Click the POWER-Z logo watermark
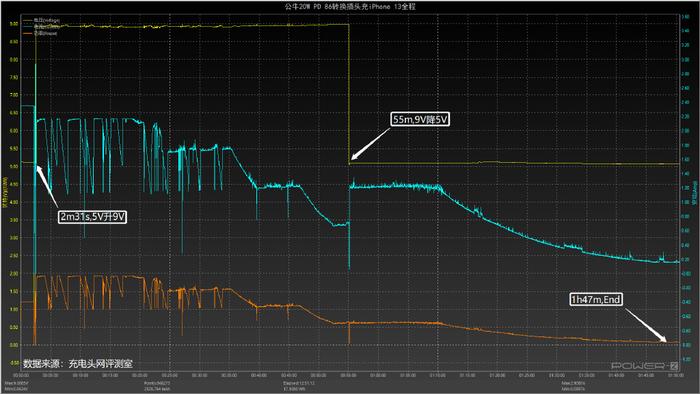The width and height of the screenshot is (700, 394). pyautogui.click(x=645, y=366)
